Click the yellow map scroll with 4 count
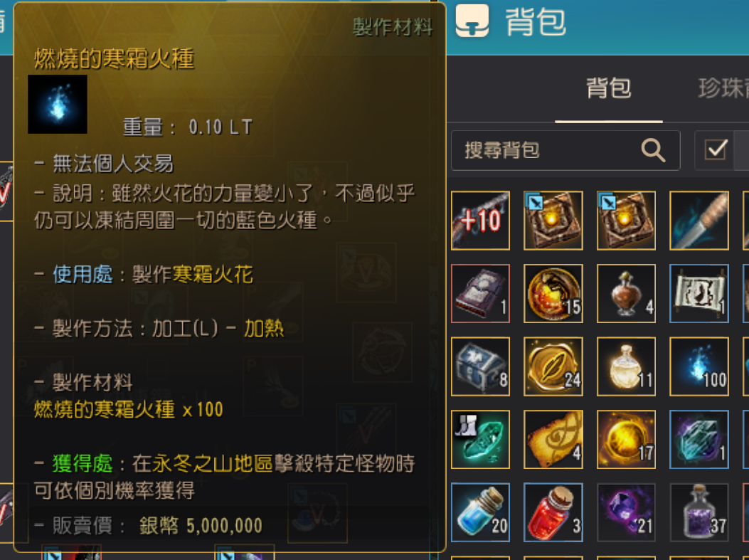 pyautogui.click(x=553, y=439)
